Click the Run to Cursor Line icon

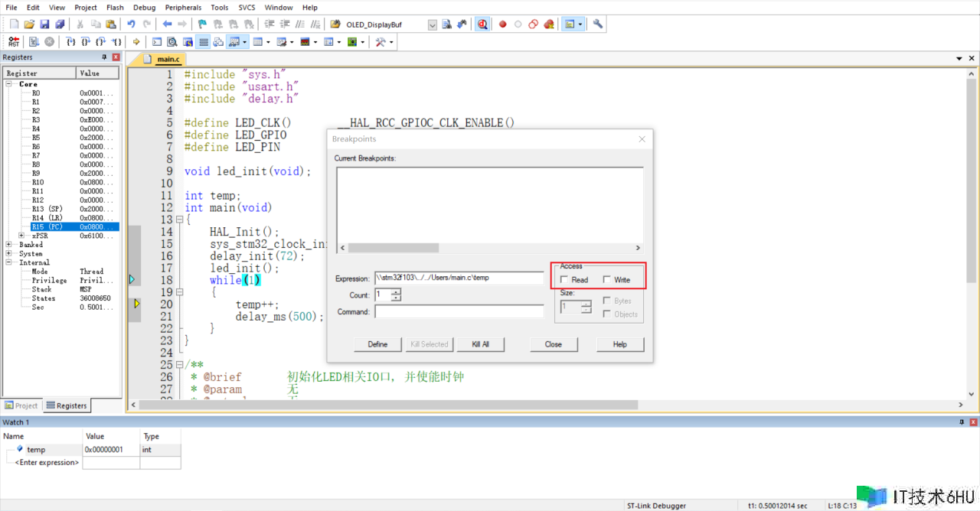117,42
